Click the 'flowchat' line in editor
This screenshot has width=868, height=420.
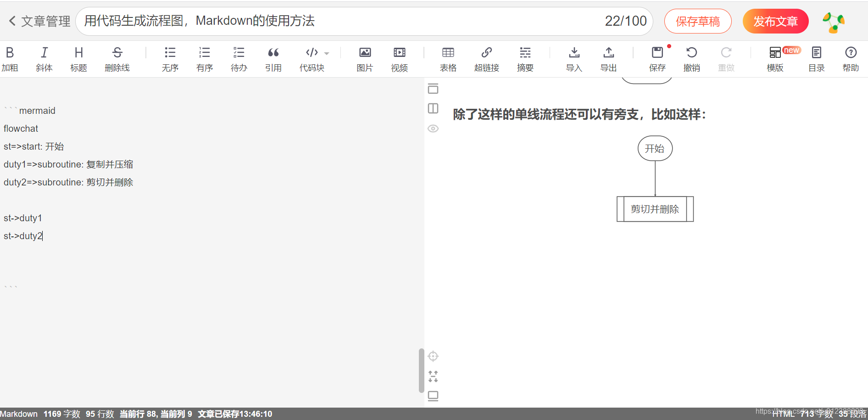tap(21, 129)
